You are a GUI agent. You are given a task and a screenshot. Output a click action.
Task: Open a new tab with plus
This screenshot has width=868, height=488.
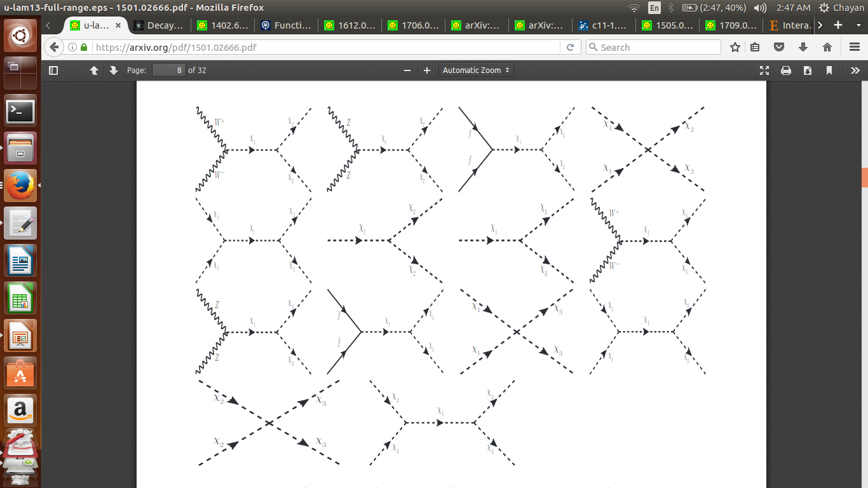(838, 25)
